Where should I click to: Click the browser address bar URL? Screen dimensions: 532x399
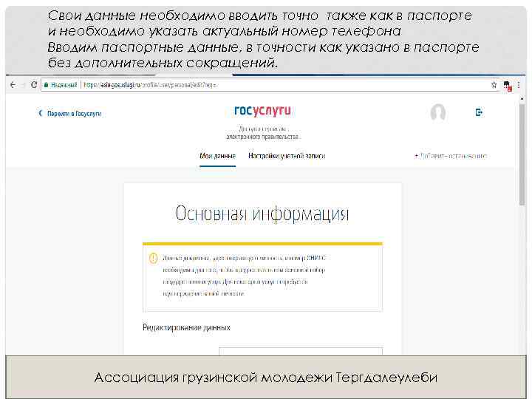coord(151,85)
